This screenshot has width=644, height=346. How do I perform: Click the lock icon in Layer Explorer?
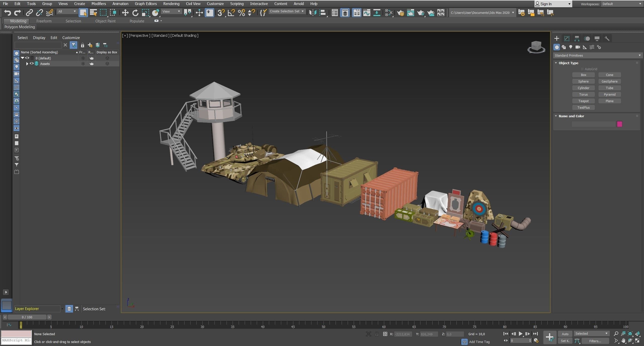click(x=82, y=45)
